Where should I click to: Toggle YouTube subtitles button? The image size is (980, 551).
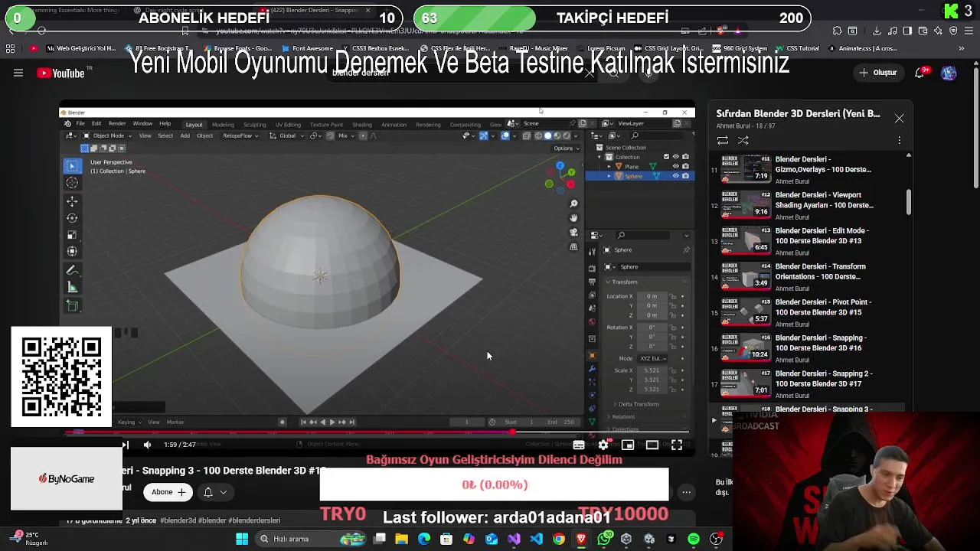tap(579, 445)
